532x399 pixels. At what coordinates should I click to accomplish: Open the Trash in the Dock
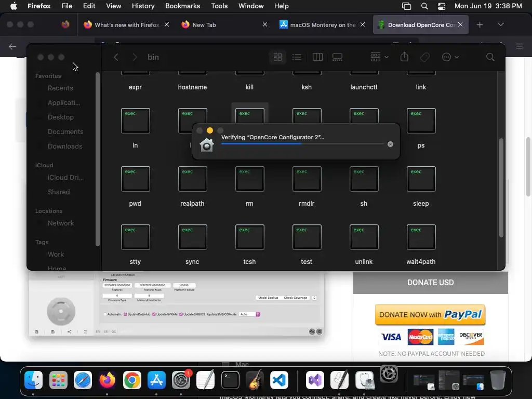pyautogui.click(x=498, y=380)
